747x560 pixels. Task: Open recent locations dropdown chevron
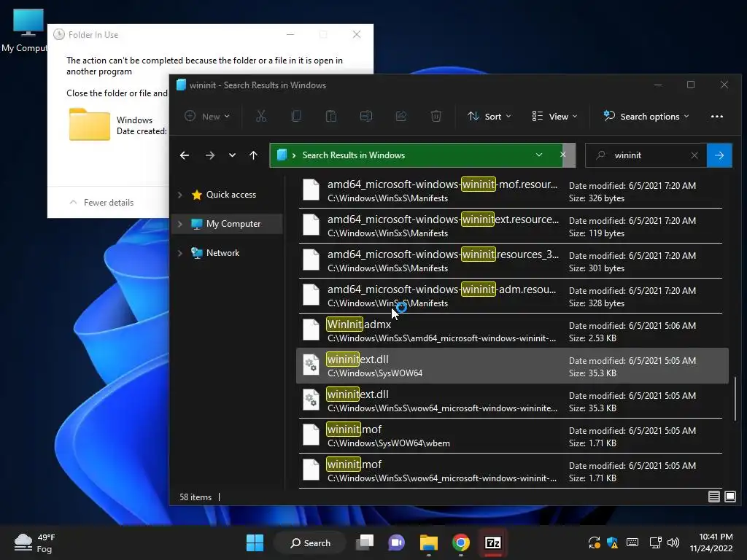pyautogui.click(x=232, y=155)
